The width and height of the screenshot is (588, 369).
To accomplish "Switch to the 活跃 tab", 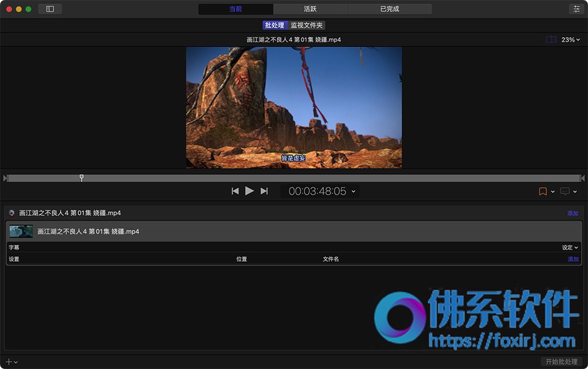I will click(310, 9).
